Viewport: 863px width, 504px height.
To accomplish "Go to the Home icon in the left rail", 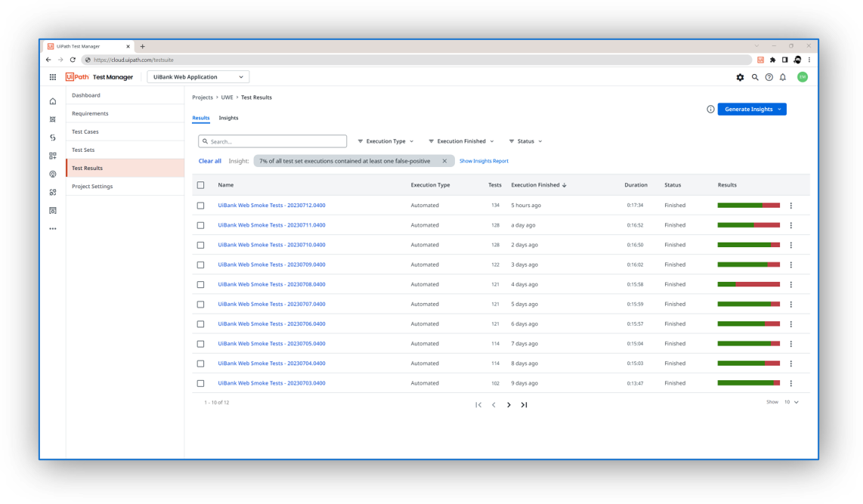I will click(53, 101).
